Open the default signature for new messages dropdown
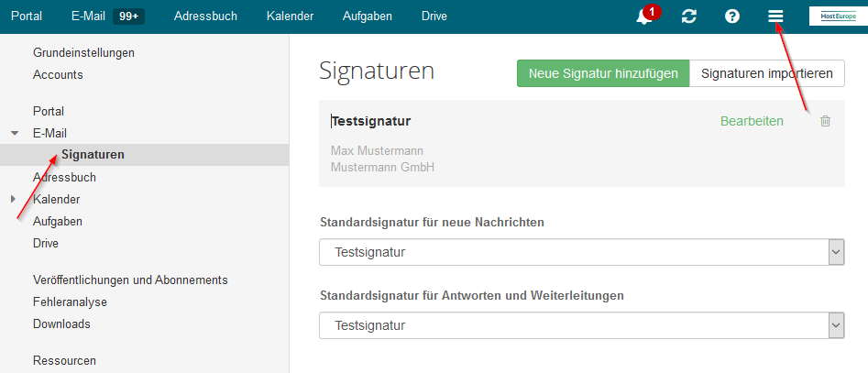Viewport: 868px width, 373px height. point(582,253)
